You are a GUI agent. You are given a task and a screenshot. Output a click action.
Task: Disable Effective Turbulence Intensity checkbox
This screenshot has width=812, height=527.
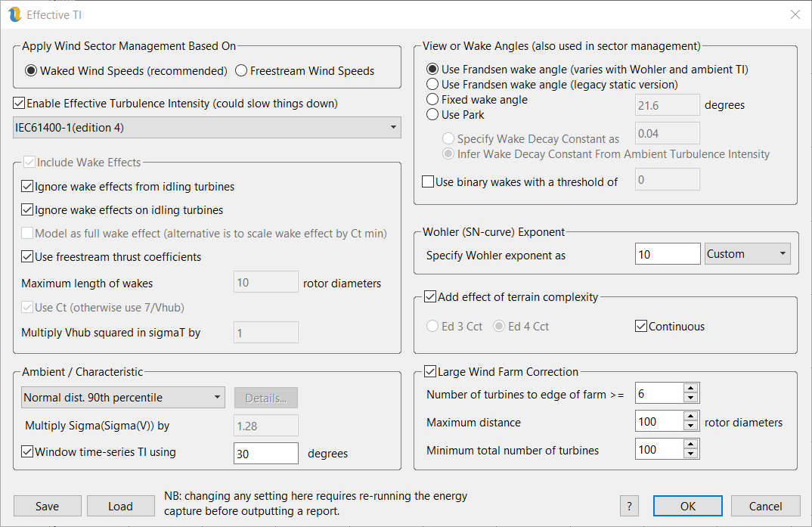pyautogui.click(x=20, y=103)
